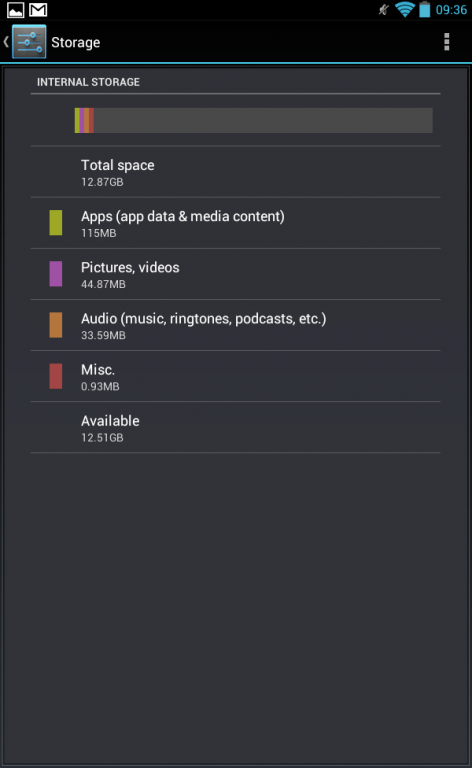Select the red Misc. color swatch
Screen dimensions: 472x768
[x=56, y=376]
